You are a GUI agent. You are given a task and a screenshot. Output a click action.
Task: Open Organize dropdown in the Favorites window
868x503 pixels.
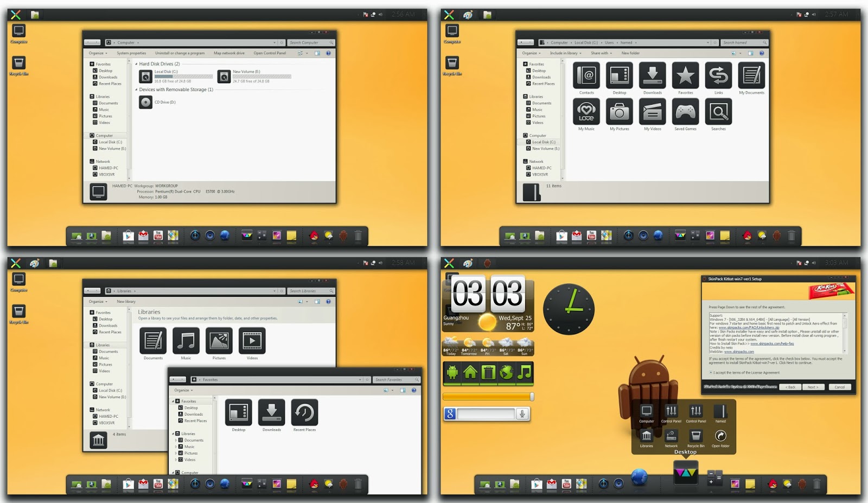[x=183, y=390]
